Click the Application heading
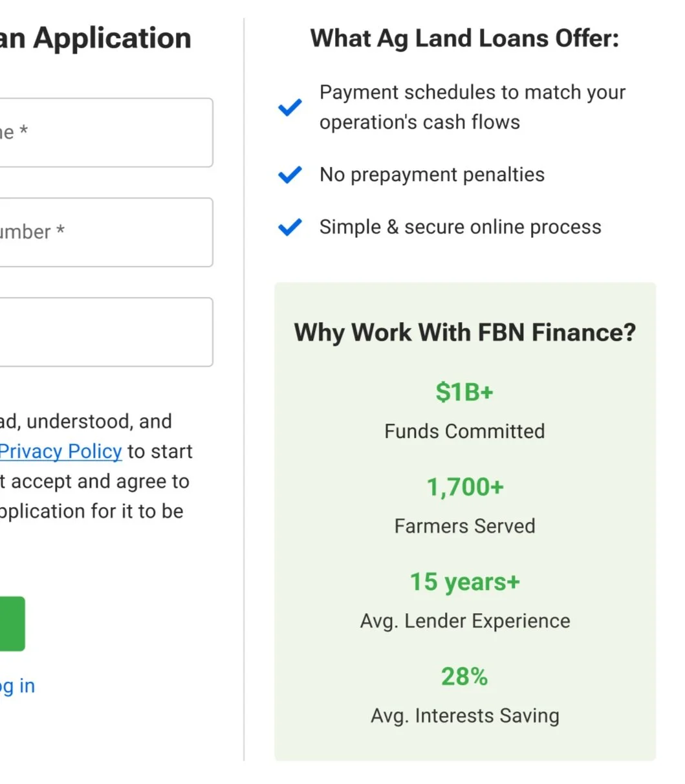The image size is (685, 784). (x=96, y=38)
